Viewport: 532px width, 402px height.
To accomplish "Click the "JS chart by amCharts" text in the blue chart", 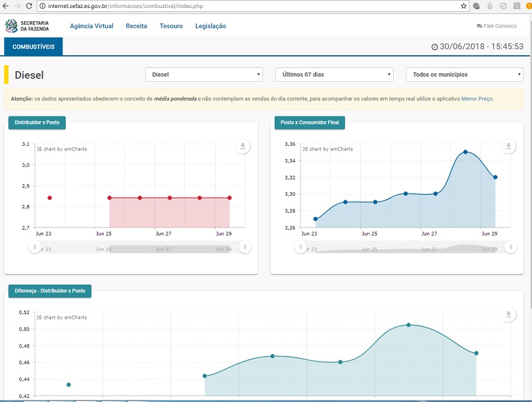I will pyautogui.click(x=328, y=149).
